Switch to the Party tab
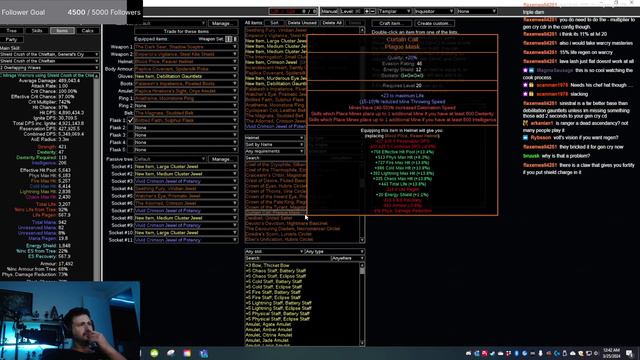The width and height of the screenshot is (640, 360). click(x=11, y=40)
